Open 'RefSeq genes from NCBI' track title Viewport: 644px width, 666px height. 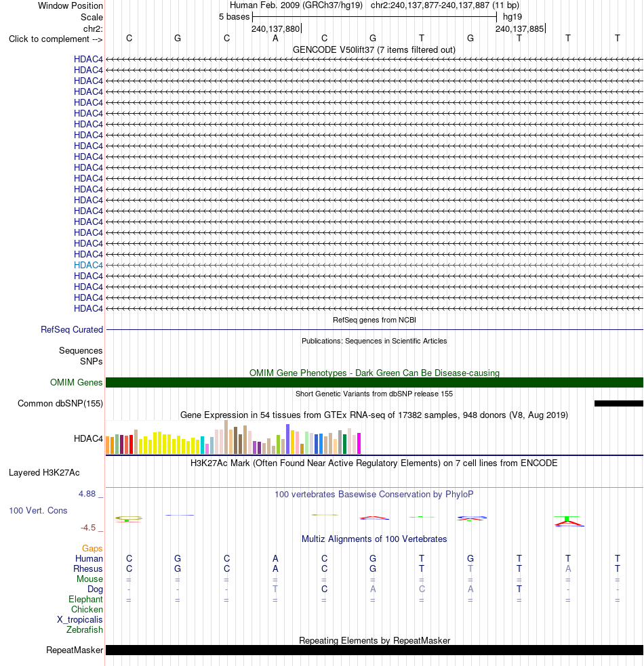point(374,320)
